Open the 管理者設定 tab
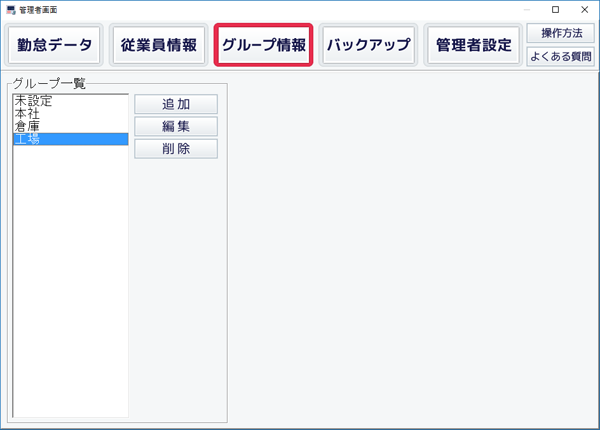The height and width of the screenshot is (430, 600). tap(473, 46)
